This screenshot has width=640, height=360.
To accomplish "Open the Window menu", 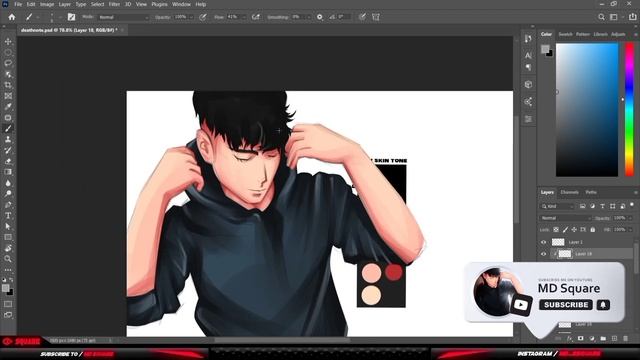I will pyautogui.click(x=181, y=4).
